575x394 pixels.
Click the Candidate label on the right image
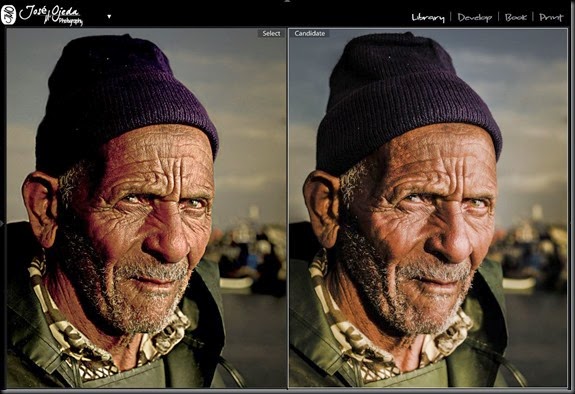point(310,33)
